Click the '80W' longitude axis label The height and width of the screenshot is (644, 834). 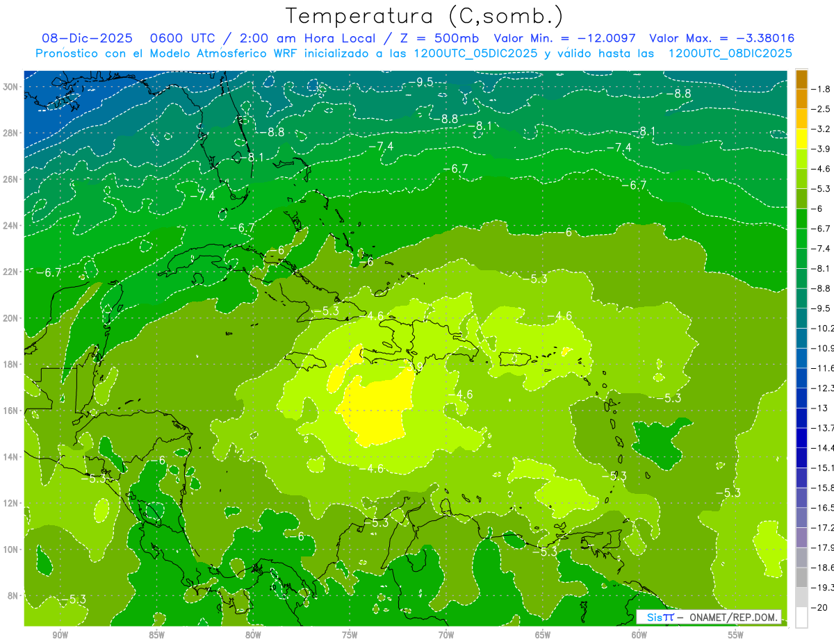click(253, 635)
